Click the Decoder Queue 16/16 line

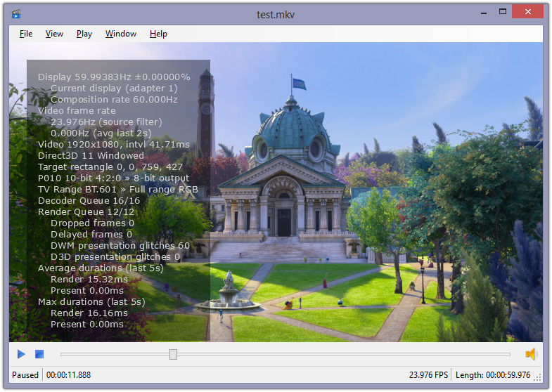click(89, 201)
